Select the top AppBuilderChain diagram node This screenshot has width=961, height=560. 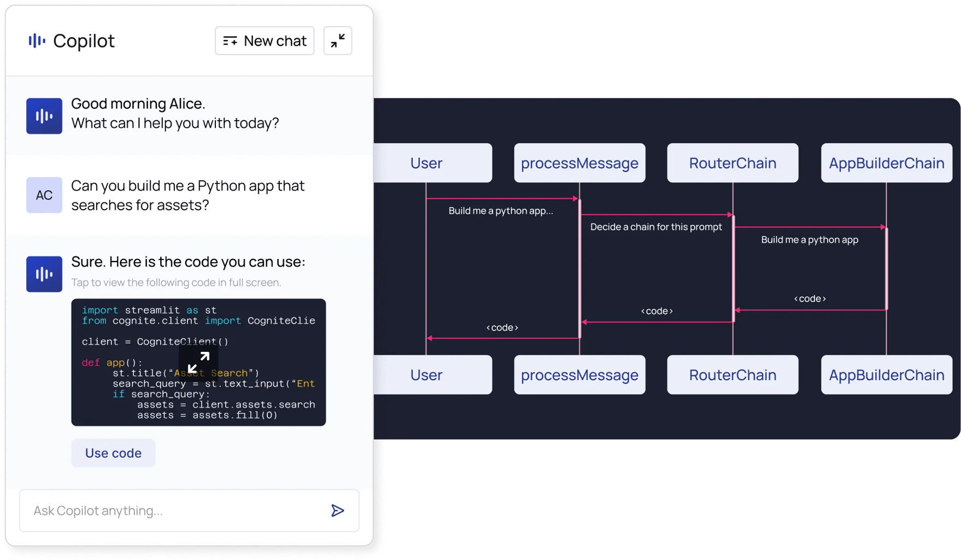pos(887,163)
